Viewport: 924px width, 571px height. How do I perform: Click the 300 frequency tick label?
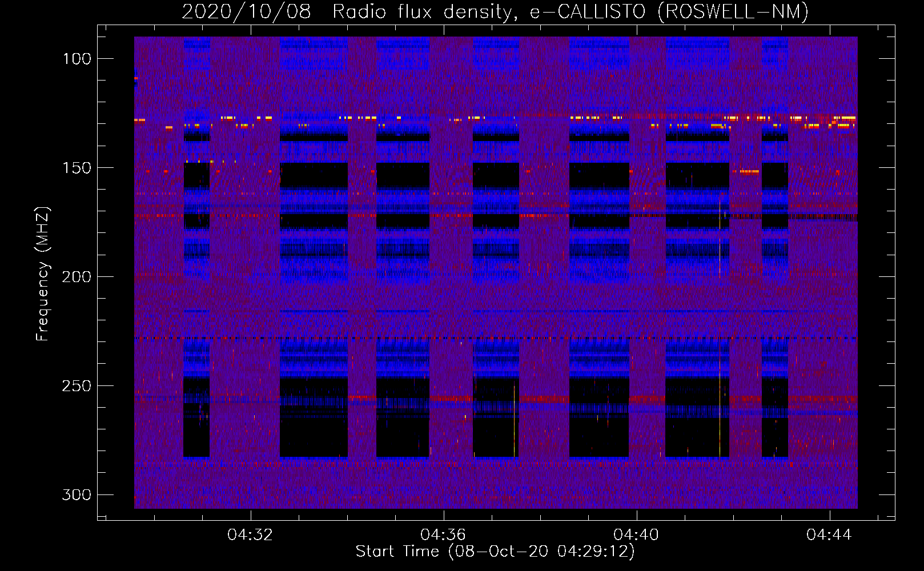[x=77, y=494]
